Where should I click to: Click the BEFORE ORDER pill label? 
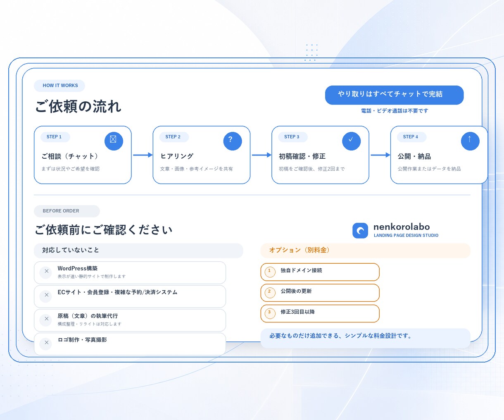point(67,211)
